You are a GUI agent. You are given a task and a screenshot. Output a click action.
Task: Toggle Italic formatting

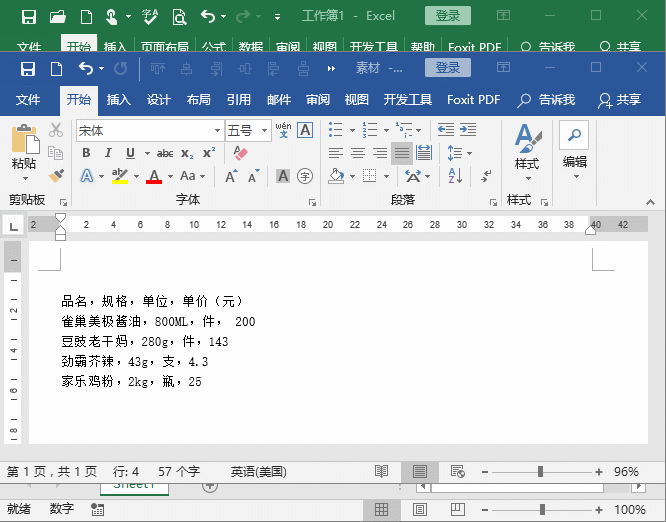point(108,153)
